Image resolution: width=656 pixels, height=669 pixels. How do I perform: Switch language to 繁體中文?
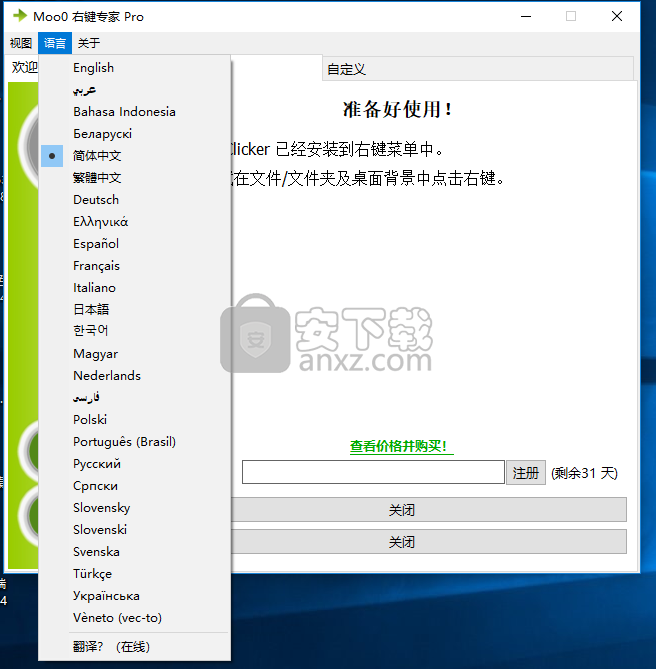pos(135,178)
